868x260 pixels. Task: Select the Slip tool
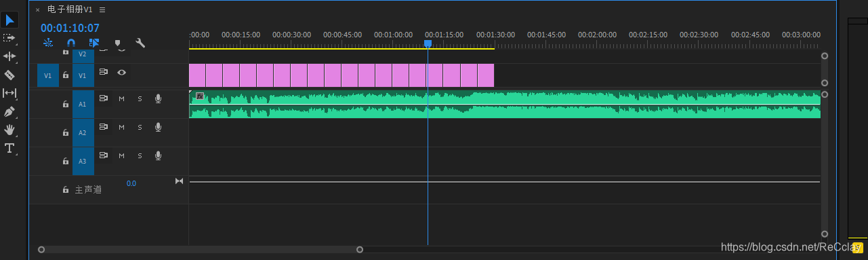9,93
